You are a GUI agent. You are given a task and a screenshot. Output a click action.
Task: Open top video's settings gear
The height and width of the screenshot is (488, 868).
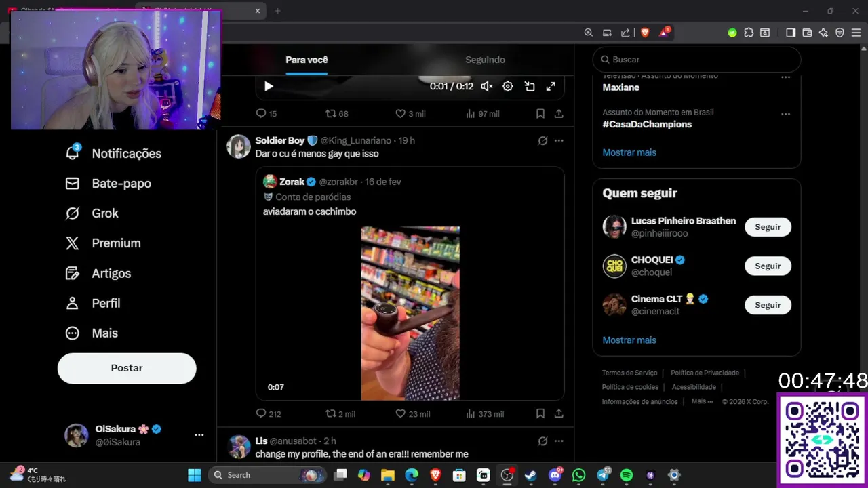coord(507,86)
